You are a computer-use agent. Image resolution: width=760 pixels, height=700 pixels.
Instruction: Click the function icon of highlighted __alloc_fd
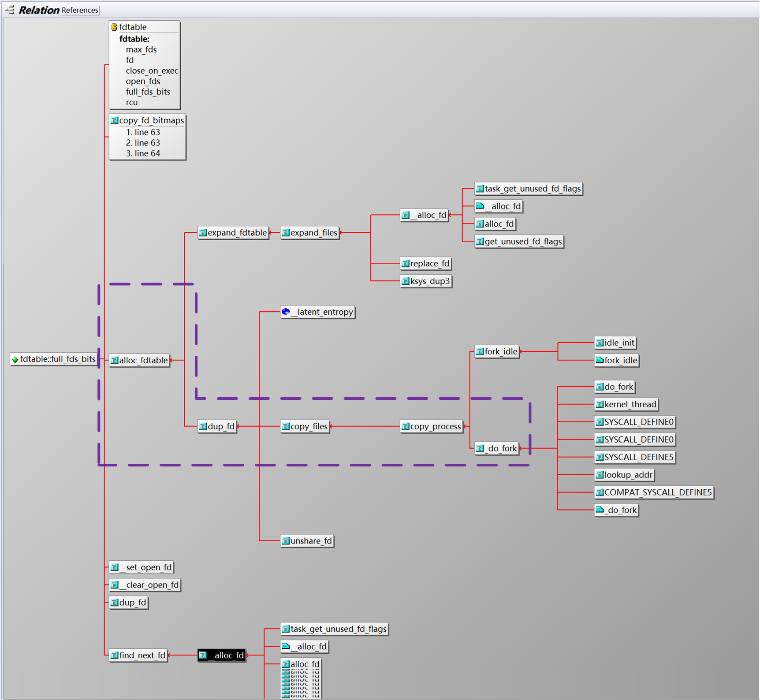pos(203,655)
